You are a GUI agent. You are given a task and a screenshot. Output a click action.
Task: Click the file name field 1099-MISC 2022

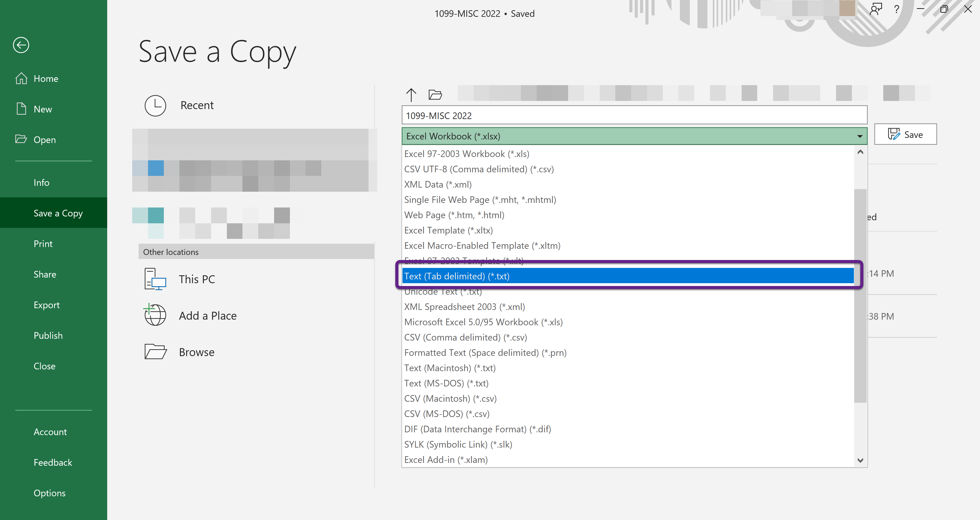tap(634, 115)
